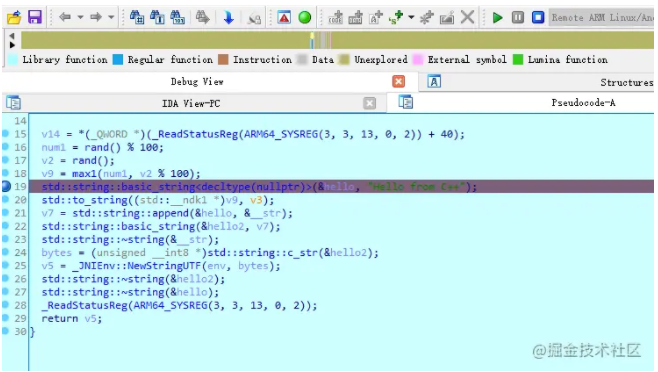
Task: Toggle breakpoint dot on line 29
Action: (5, 317)
